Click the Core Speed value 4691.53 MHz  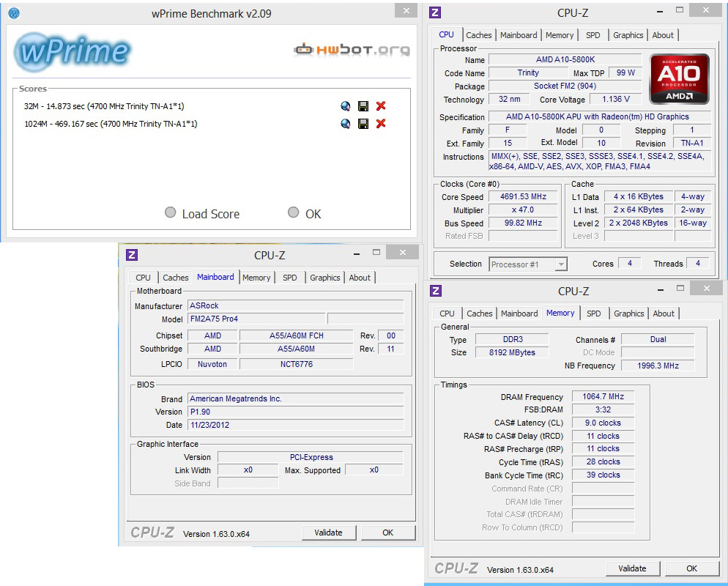523,196
